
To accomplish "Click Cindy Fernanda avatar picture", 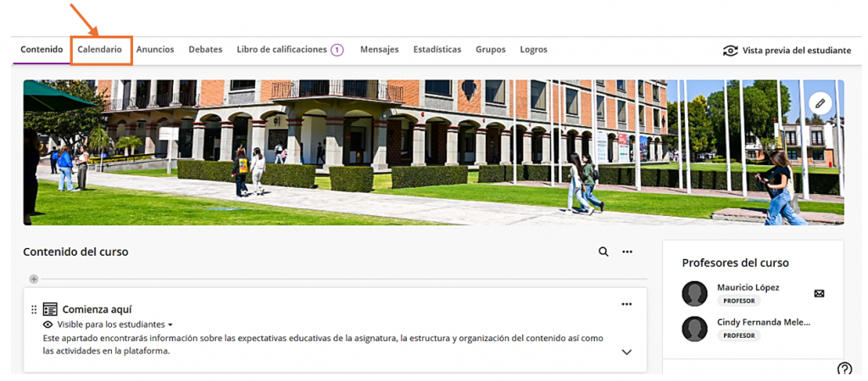I will pos(695,329).
